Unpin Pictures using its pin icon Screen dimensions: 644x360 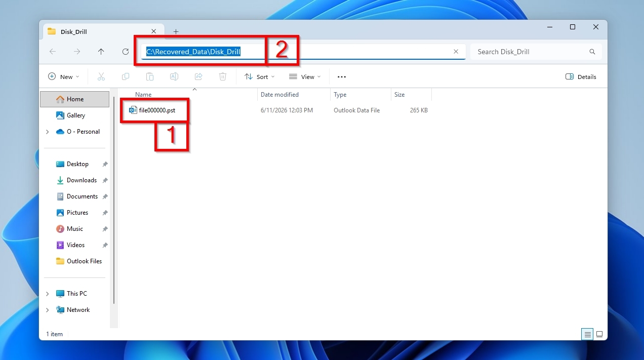(105, 213)
